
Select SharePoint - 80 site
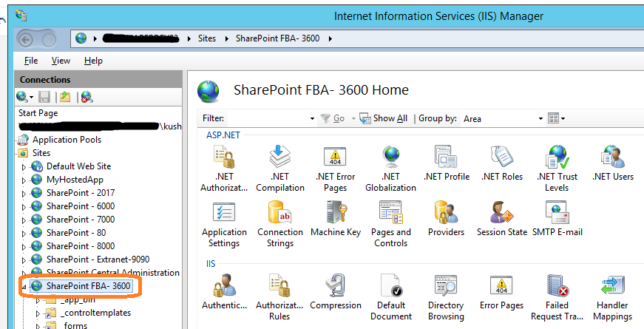76,233
